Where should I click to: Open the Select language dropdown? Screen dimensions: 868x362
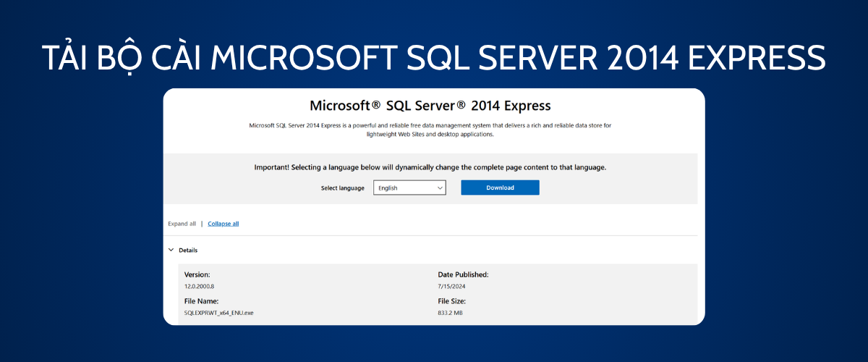pos(409,188)
